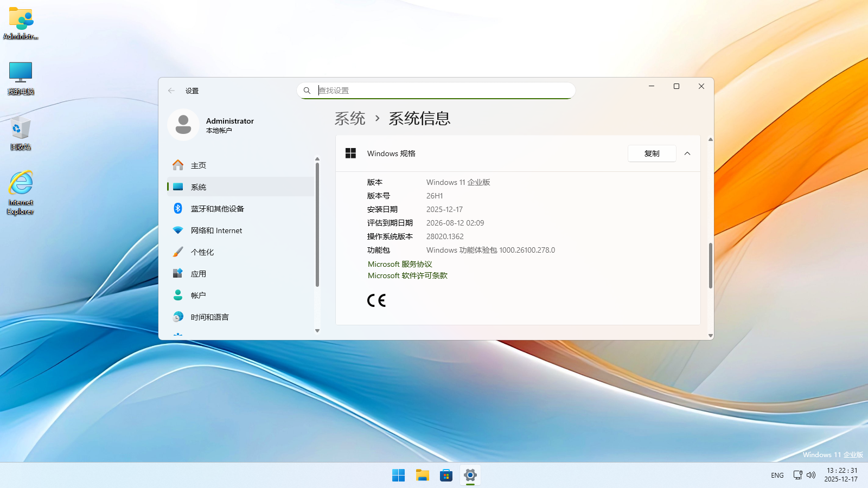The width and height of the screenshot is (868, 488).
Task: Open Microsoft 服务协议 link
Action: coord(400,264)
